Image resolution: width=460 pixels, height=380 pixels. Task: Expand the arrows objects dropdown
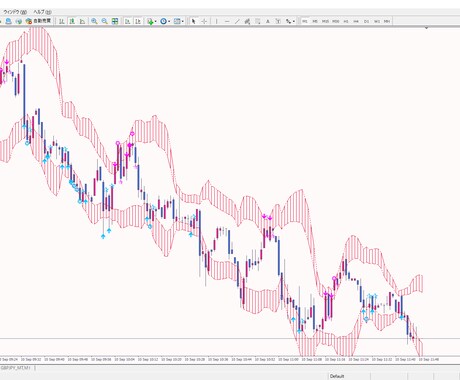pos(294,21)
